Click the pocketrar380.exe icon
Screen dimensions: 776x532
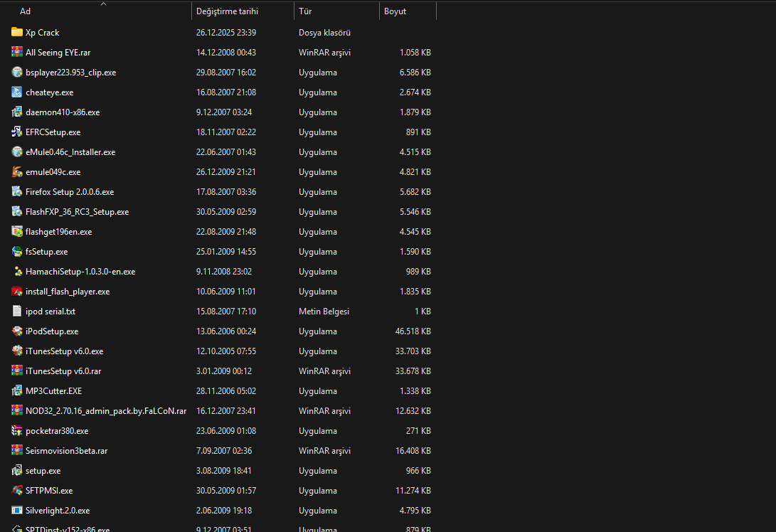(17, 430)
